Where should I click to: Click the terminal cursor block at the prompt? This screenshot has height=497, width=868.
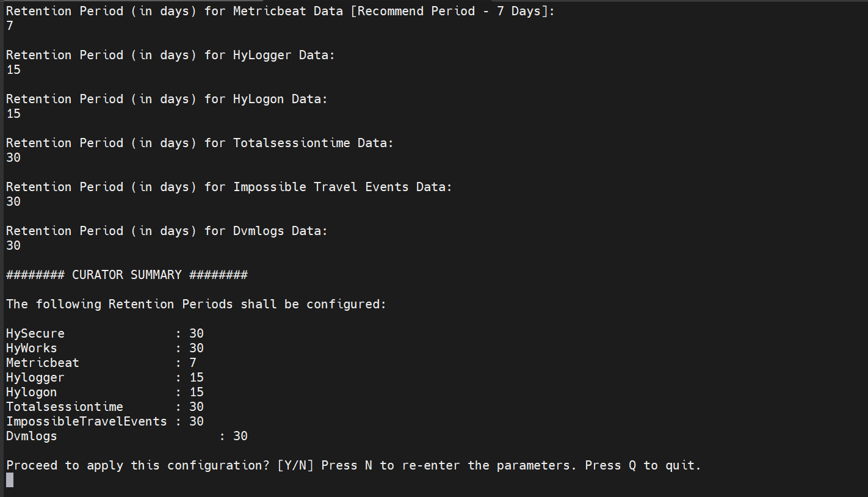[10, 480]
